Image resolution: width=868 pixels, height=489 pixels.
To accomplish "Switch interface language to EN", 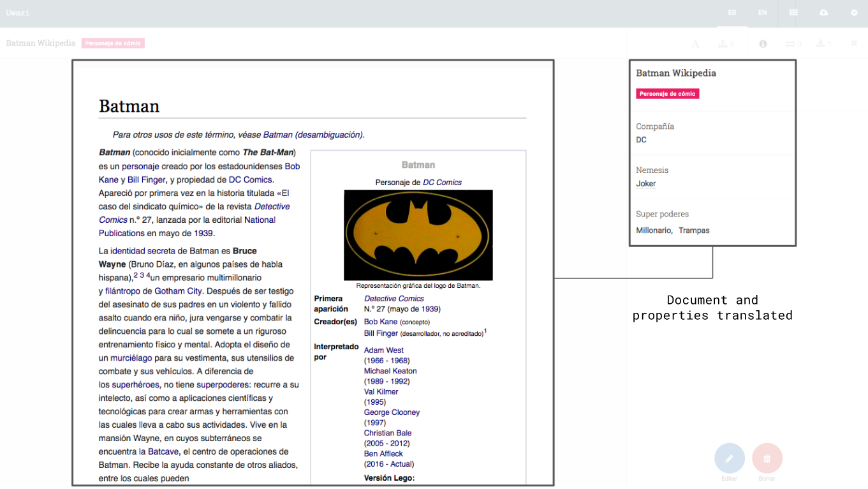I will click(763, 13).
